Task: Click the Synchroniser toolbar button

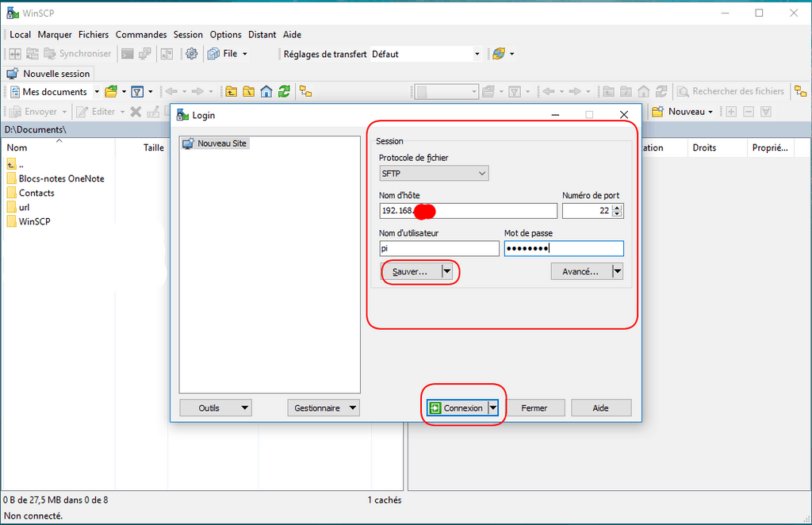Action: (x=77, y=53)
